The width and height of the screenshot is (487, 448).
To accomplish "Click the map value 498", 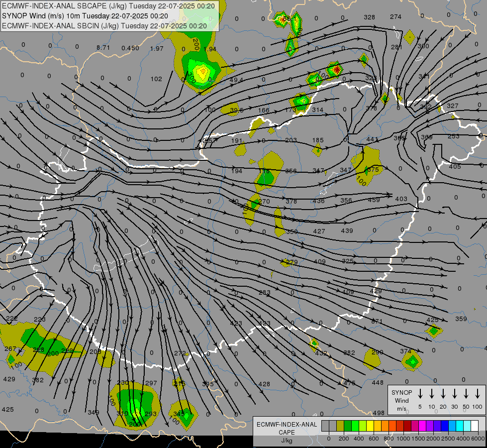I will (379, 413).
